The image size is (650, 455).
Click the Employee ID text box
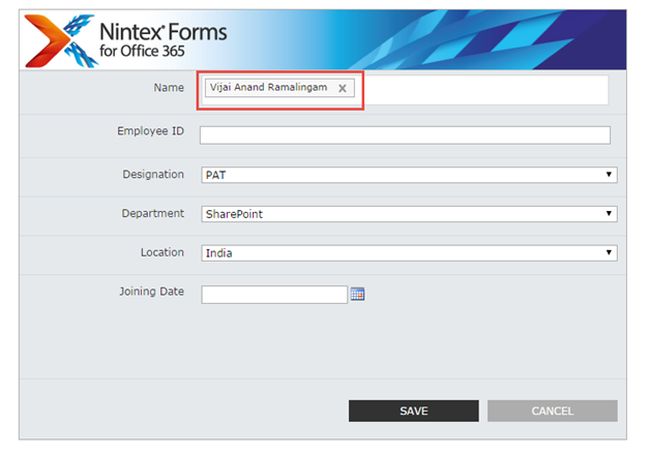pos(405,135)
